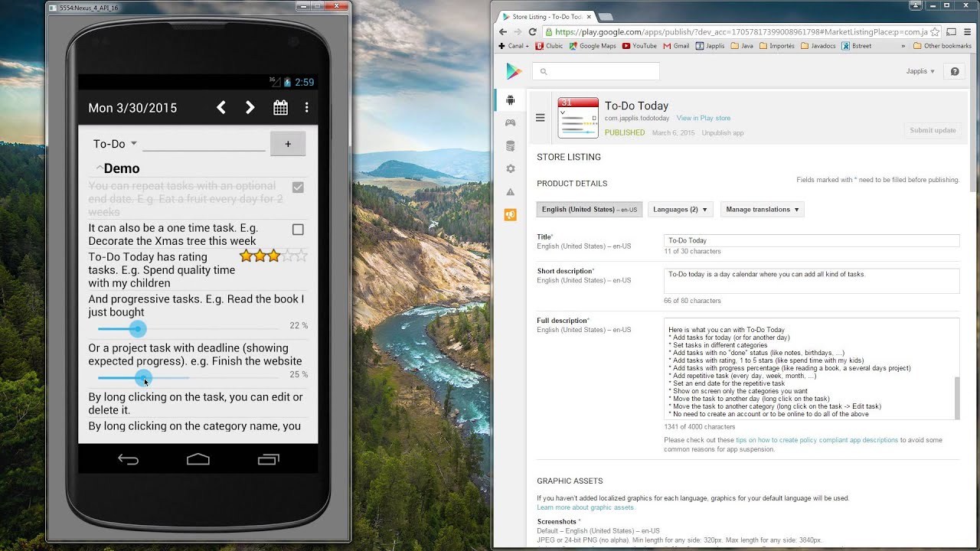Open the YouTube bookmark

(640, 46)
